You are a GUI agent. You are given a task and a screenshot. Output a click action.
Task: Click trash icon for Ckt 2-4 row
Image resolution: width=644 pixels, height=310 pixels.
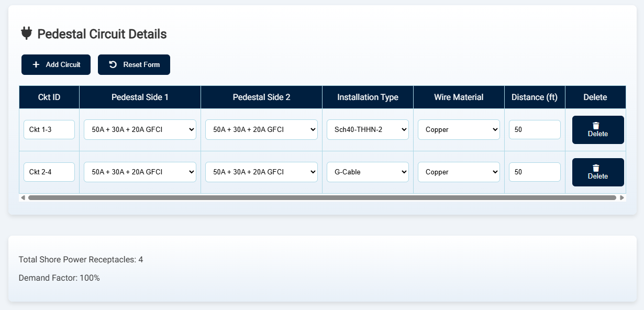point(596,168)
